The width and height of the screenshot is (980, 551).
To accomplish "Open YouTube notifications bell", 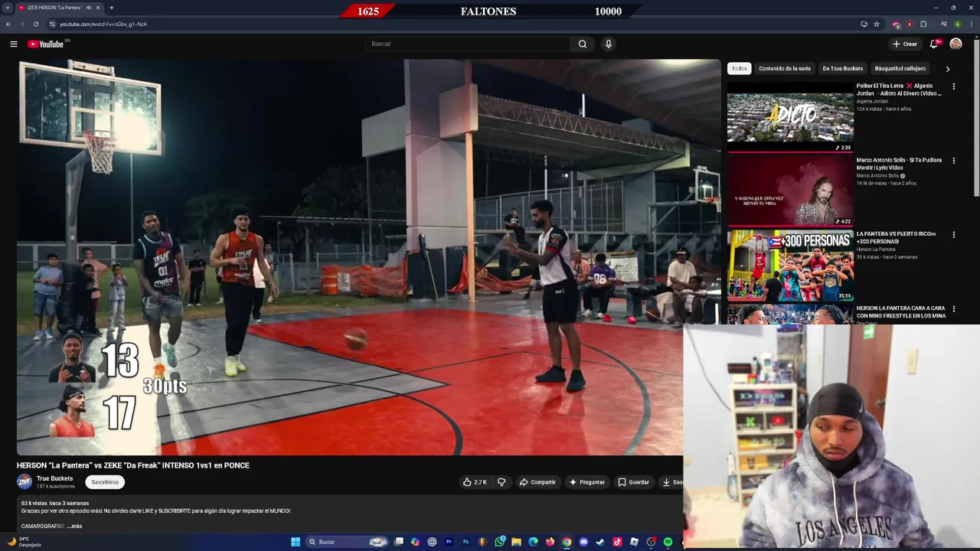I will coord(934,44).
